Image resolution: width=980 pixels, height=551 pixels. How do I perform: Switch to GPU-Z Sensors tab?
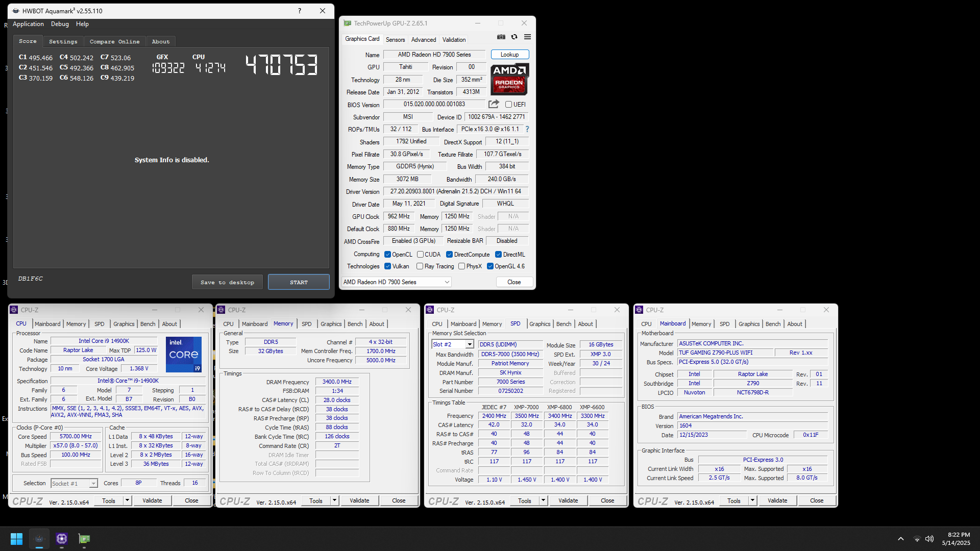tap(395, 39)
